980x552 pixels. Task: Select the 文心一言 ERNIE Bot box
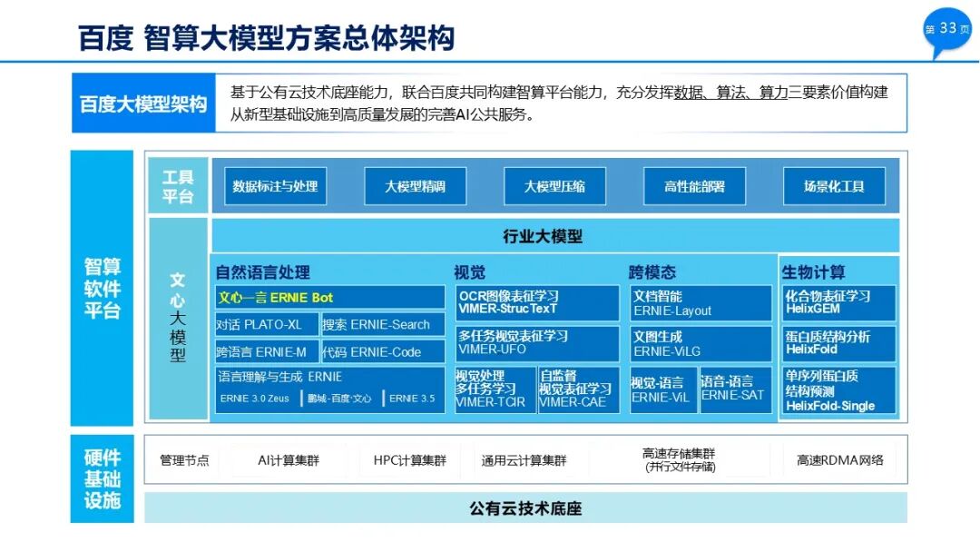pos(330,298)
